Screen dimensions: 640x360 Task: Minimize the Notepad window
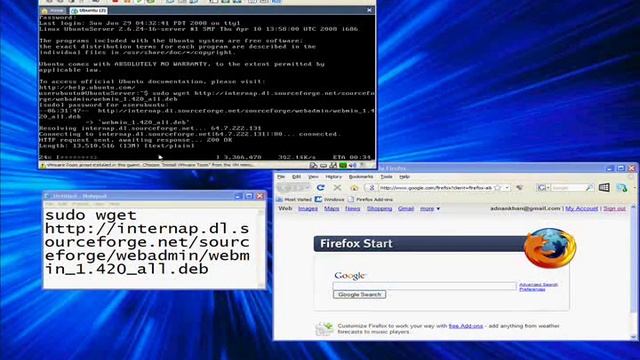click(x=238, y=196)
